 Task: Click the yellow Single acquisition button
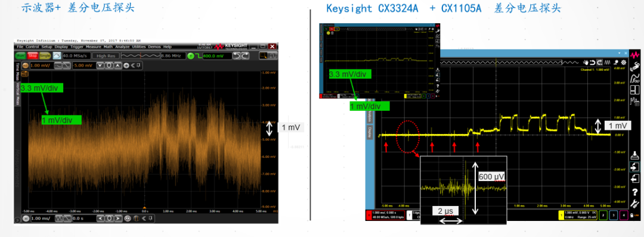point(45,56)
